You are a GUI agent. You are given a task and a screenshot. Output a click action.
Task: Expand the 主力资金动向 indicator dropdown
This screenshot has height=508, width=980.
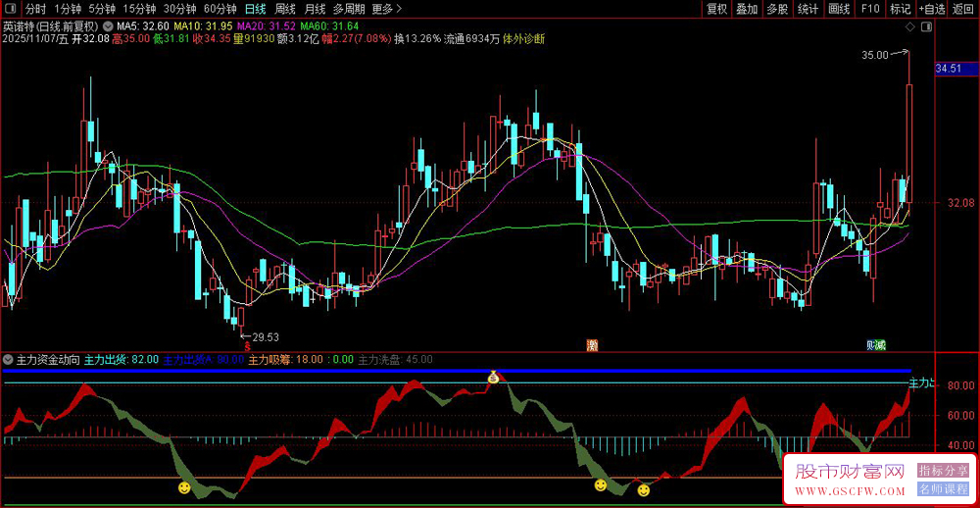8,360
